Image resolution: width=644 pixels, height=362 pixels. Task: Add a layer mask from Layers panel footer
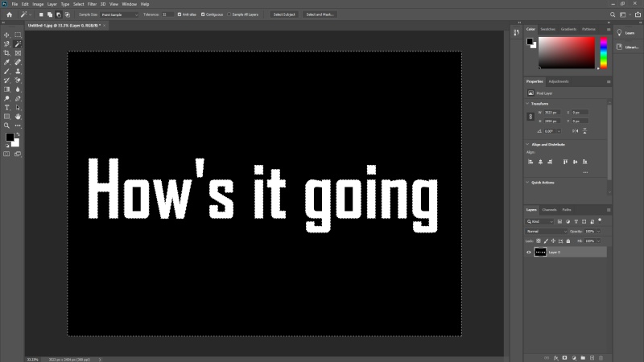(x=565, y=358)
